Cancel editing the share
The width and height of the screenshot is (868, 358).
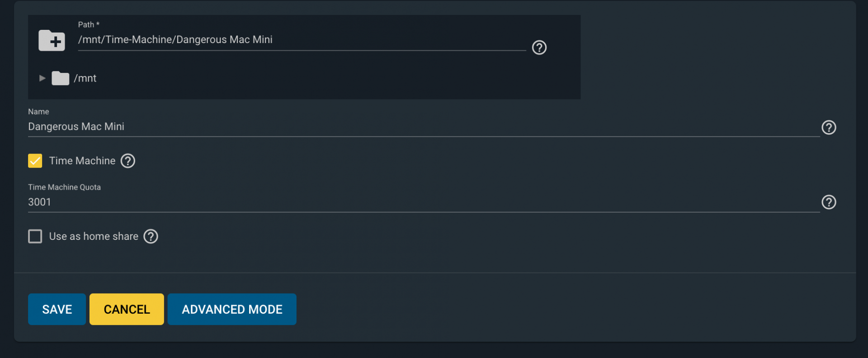[127, 309]
